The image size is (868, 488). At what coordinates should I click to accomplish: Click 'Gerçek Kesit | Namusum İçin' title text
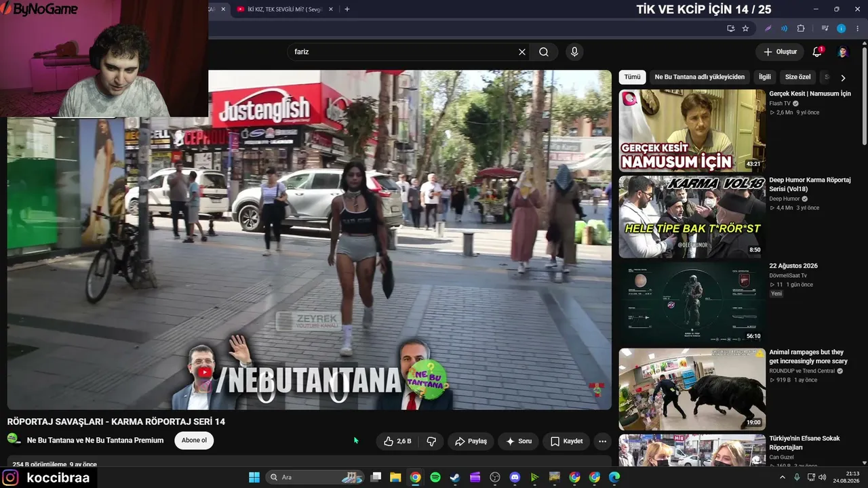(810, 94)
